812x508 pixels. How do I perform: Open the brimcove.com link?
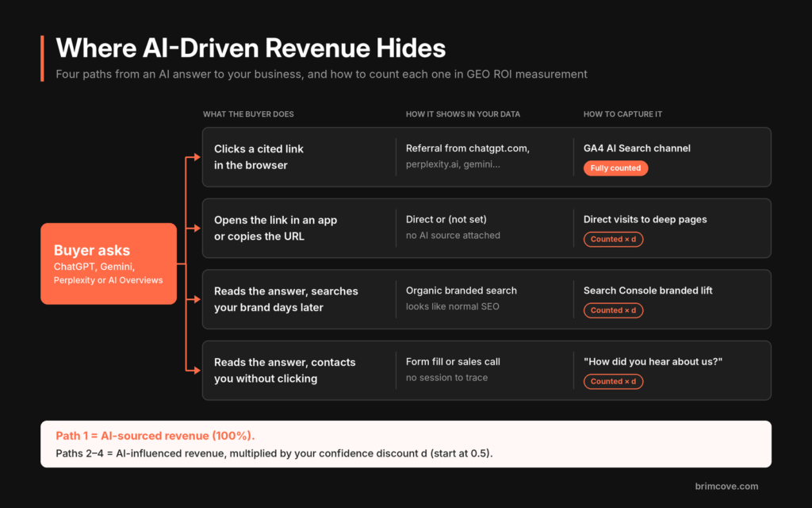click(726, 487)
